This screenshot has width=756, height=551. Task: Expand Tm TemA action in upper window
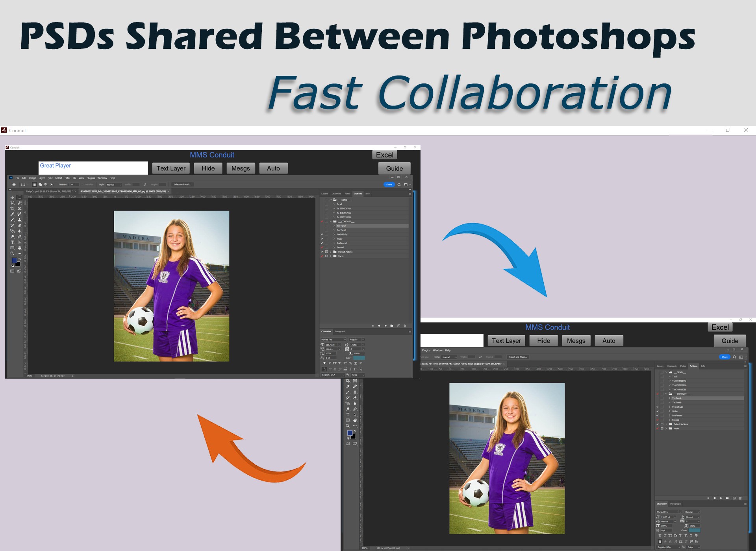coord(334,226)
